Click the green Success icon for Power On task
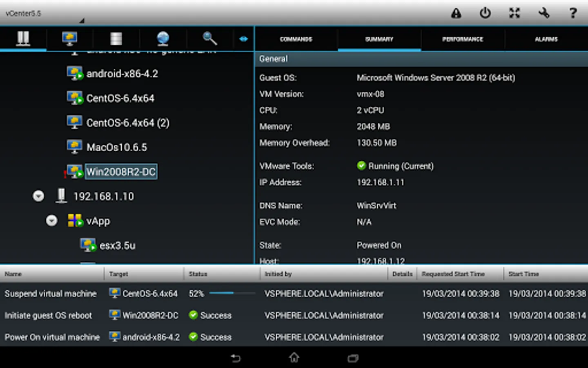Viewport: 588px width, 368px height. pyautogui.click(x=194, y=337)
